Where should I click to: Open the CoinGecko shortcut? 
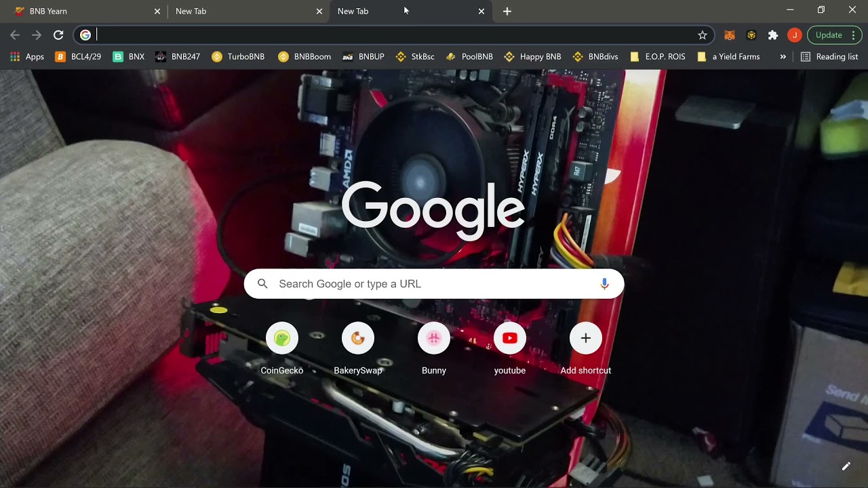click(x=282, y=348)
